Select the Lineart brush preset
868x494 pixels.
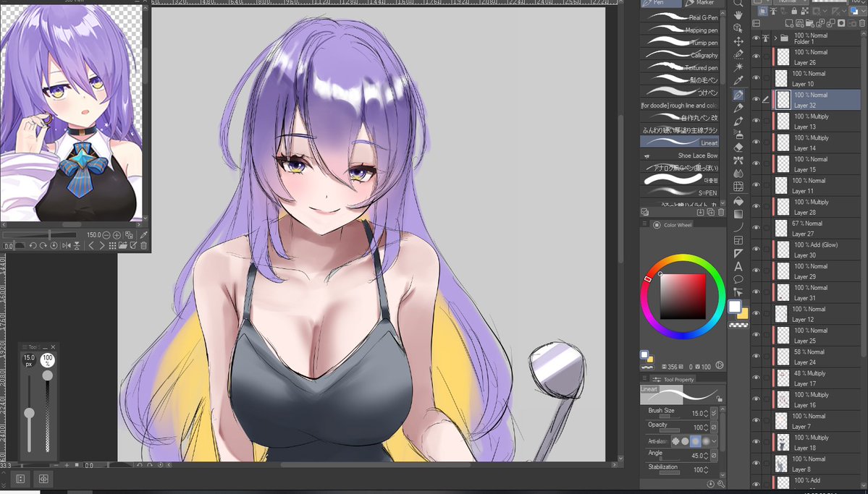click(680, 142)
